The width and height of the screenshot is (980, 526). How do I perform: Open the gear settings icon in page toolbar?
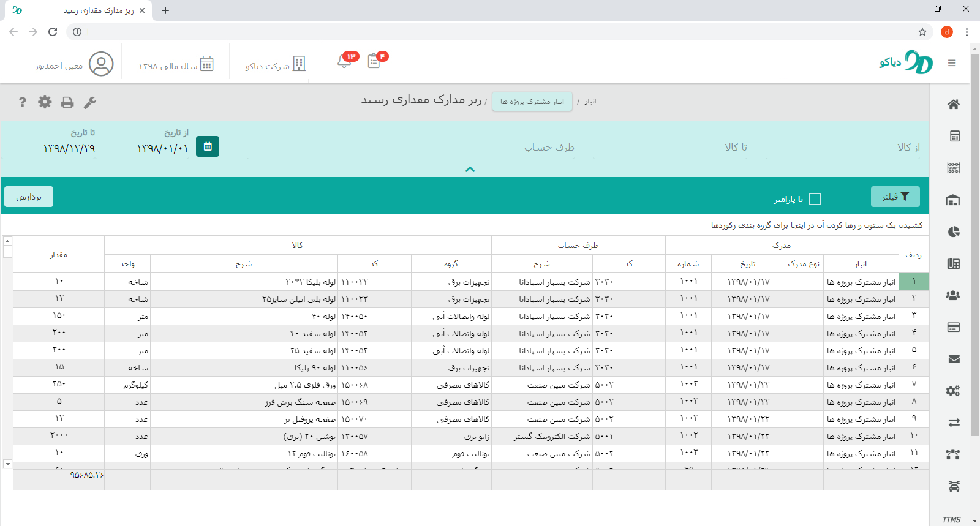click(45, 102)
